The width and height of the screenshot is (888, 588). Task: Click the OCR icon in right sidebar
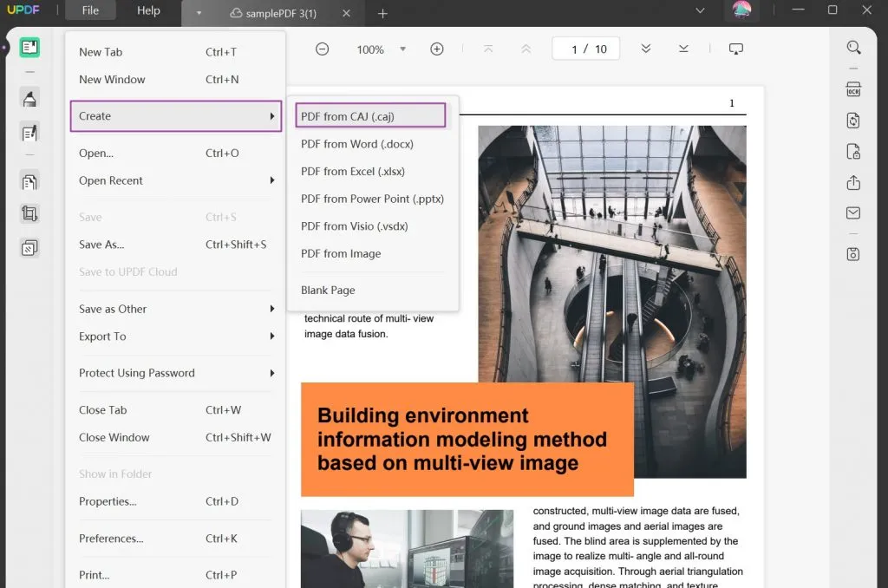click(x=853, y=89)
